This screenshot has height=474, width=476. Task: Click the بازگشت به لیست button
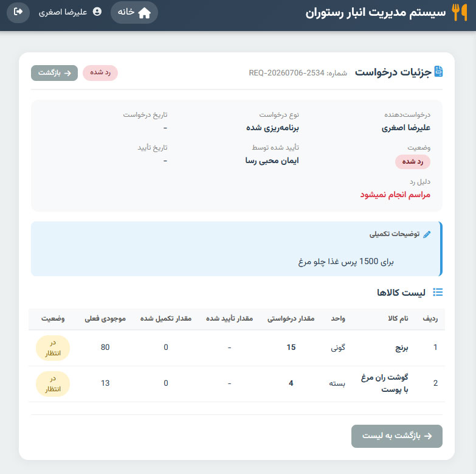pos(397,436)
